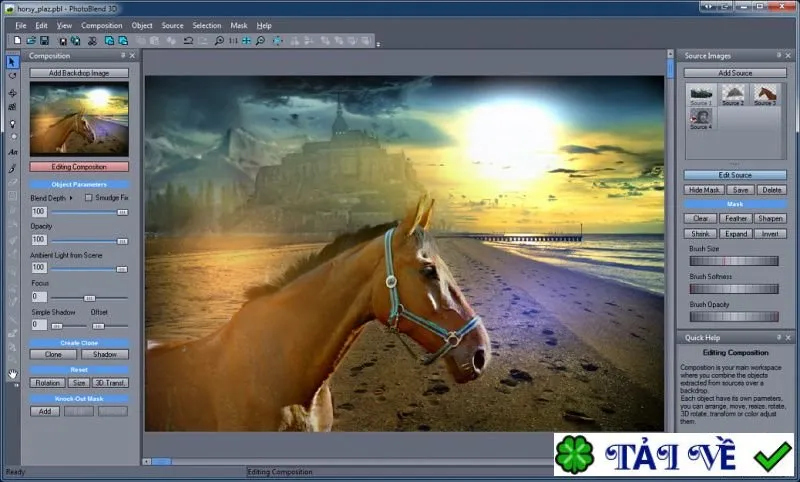800x482 pixels.
Task: Click the toolbar overflow options arrow
Action: 378,44
